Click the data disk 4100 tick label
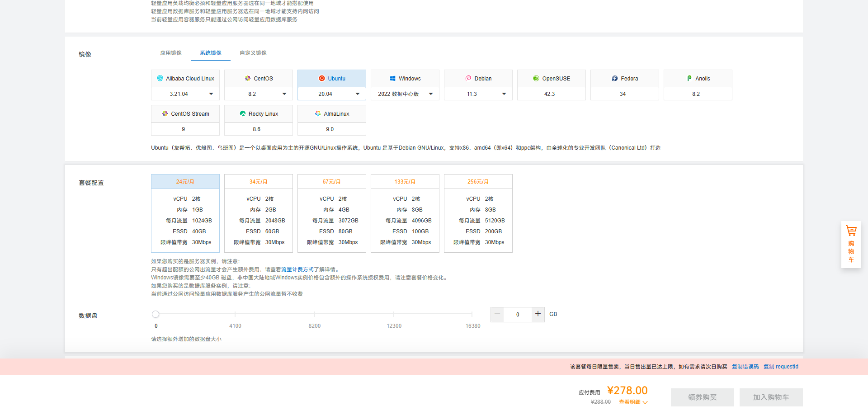The width and height of the screenshot is (868, 420). [x=235, y=326]
